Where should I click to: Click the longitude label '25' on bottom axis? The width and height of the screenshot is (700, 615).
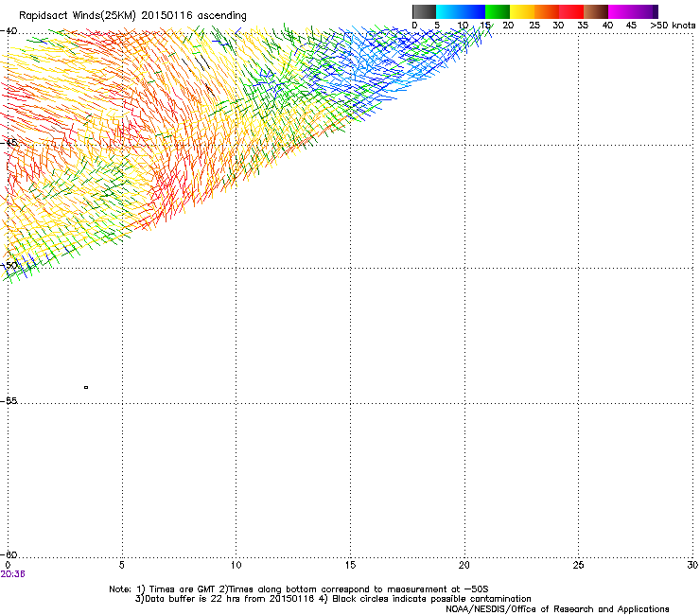coord(578,565)
